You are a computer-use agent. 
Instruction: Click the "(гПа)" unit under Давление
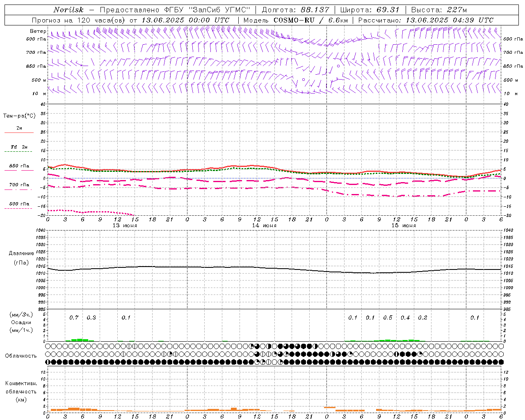21,262
